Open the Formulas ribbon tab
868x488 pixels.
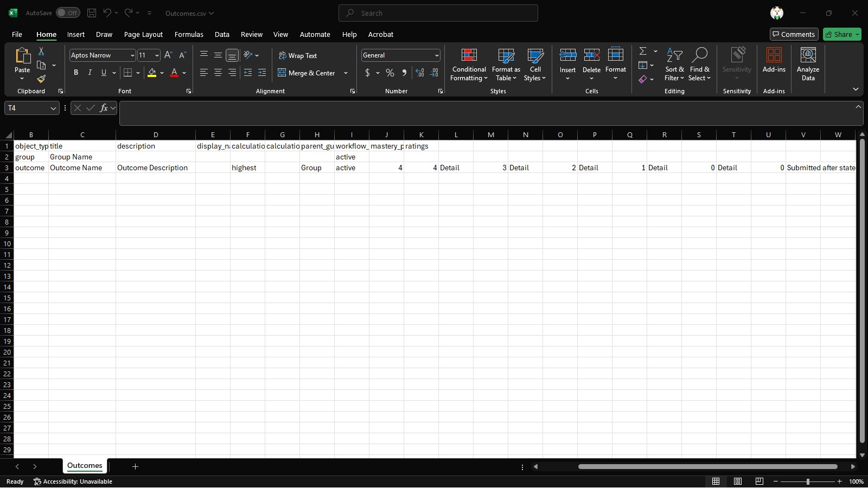(189, 34)
